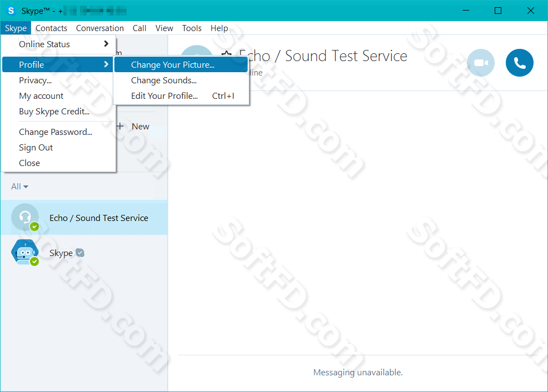Open the Skype menu in menu bar

point(16,28)
